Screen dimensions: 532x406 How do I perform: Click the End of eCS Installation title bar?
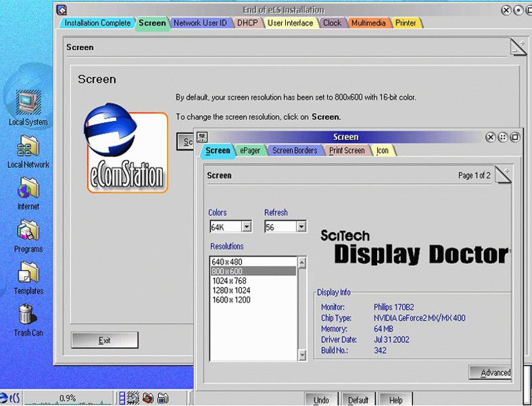[283, 10]
